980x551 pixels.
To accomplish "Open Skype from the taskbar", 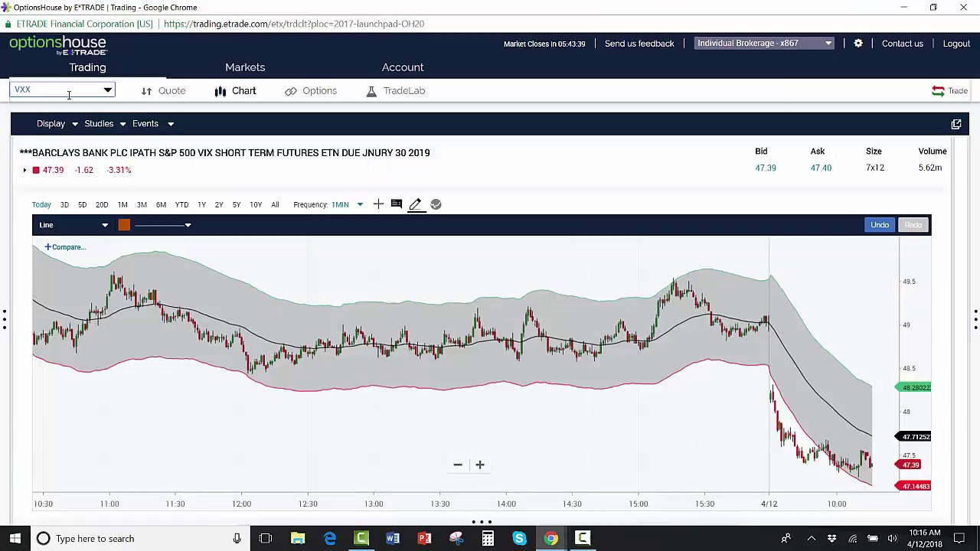I will pyautogui.click(x=519, y=539).
